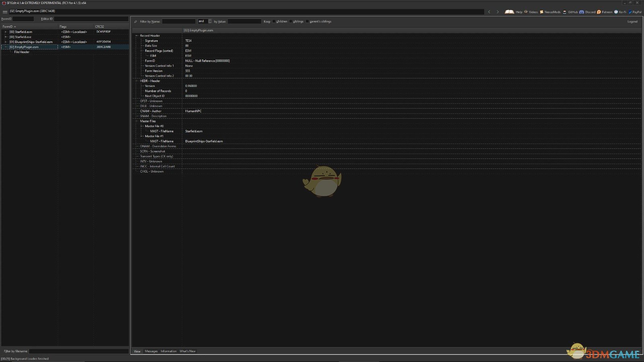The width and height of the screenshot is (644, 362).
Task: Enable the parent's siblings checkbox
Action: pos(308,22)
